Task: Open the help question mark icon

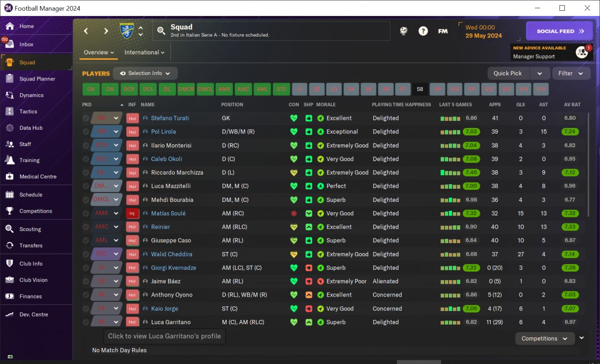Action: tap(423, 31)
